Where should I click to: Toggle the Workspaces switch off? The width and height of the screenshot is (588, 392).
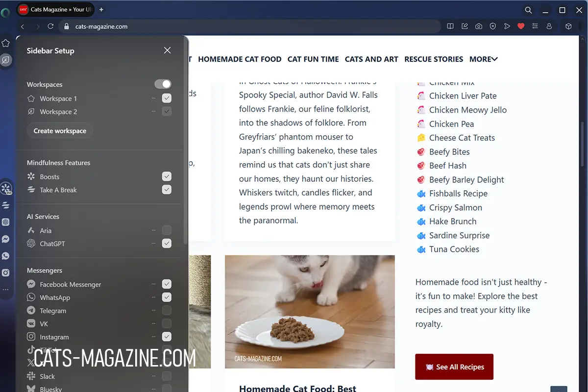(x=163, y=84)
